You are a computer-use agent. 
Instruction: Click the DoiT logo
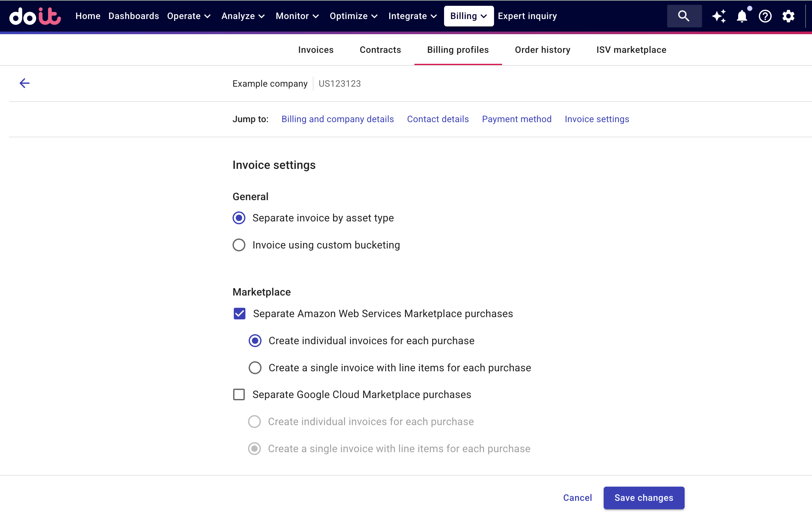[x=35, y=16]
